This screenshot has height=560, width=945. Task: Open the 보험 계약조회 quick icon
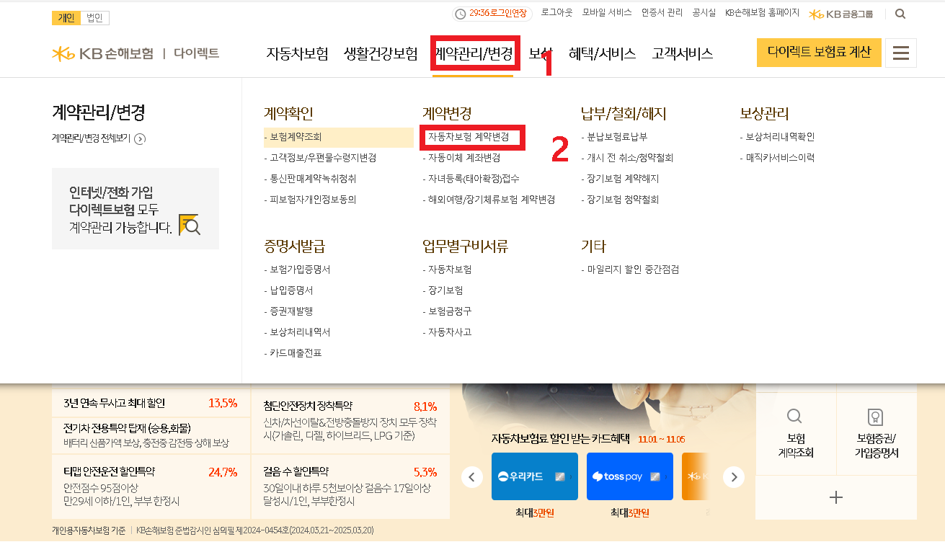[x=796, y=433]
